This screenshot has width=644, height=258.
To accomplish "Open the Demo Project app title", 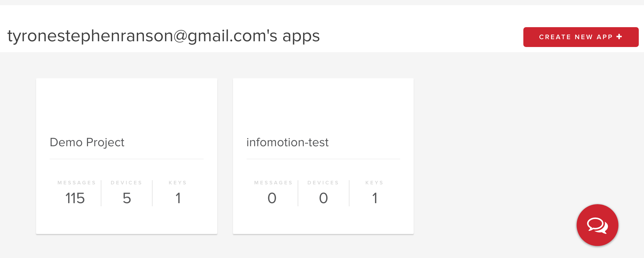I will pyautogui.click(x=87, y=142).
